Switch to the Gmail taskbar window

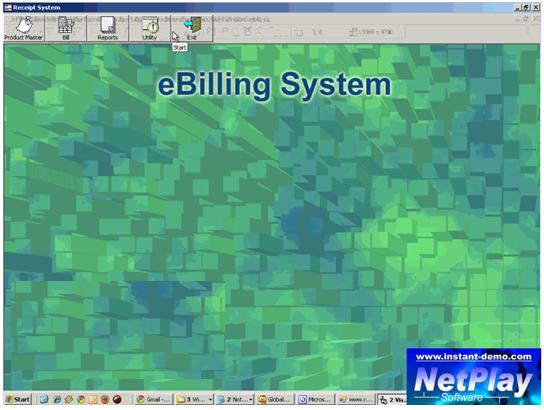153,399
